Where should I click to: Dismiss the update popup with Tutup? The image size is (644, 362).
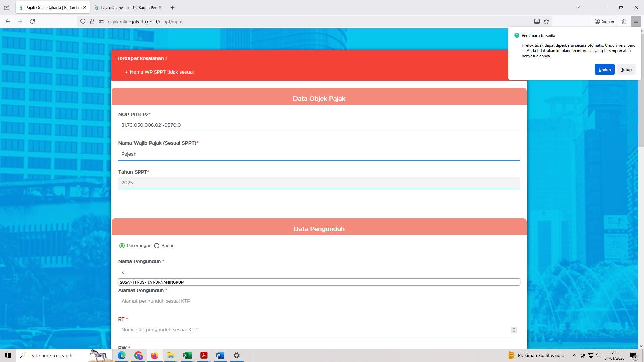click(626, 69)
